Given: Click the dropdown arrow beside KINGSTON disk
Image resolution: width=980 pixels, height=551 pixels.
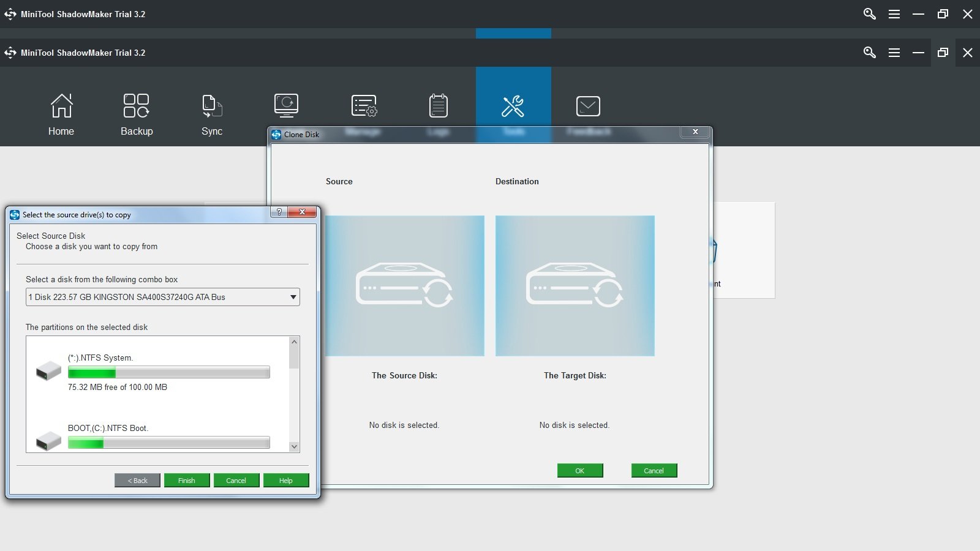Looking at the screenshot, I should 293,297.
